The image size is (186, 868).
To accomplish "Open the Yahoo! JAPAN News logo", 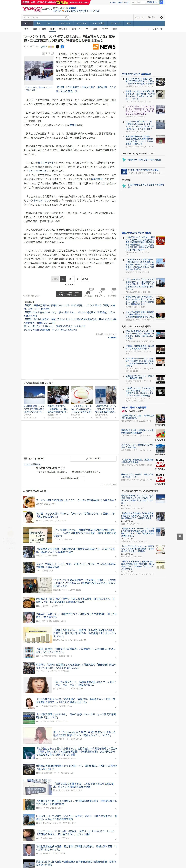I will click(37, 9).
